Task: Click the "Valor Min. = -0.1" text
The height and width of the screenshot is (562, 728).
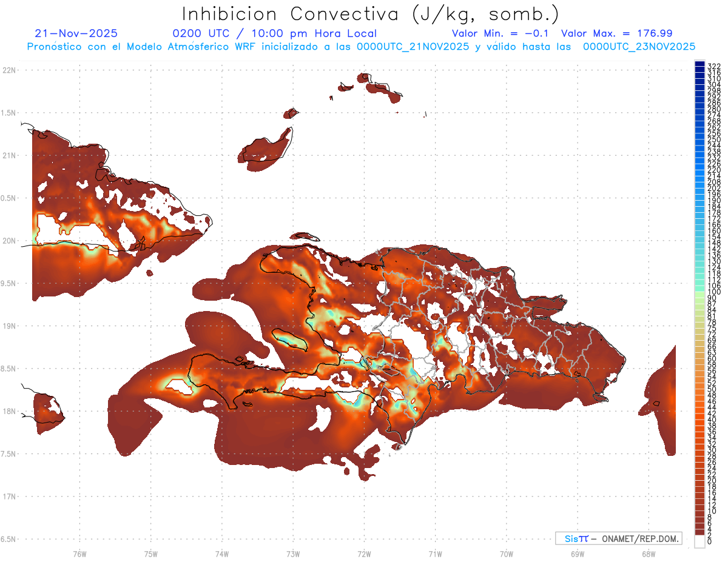Action: point(500,33)
